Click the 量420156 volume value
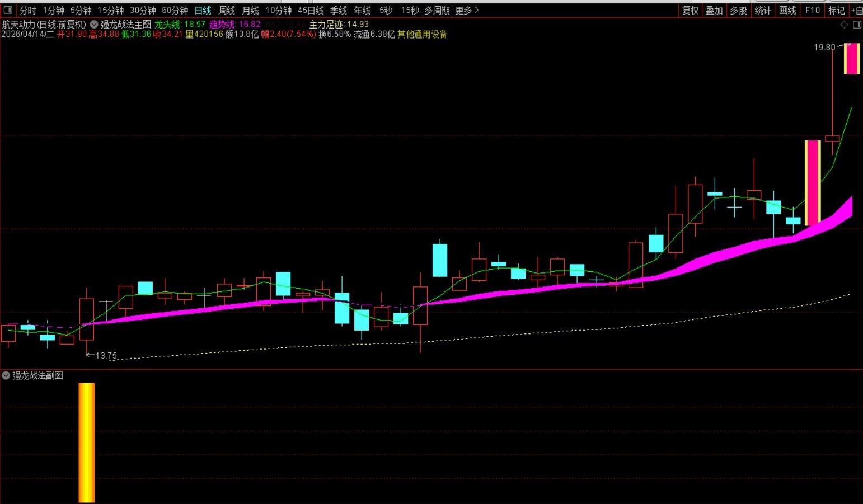 [204, 34]
